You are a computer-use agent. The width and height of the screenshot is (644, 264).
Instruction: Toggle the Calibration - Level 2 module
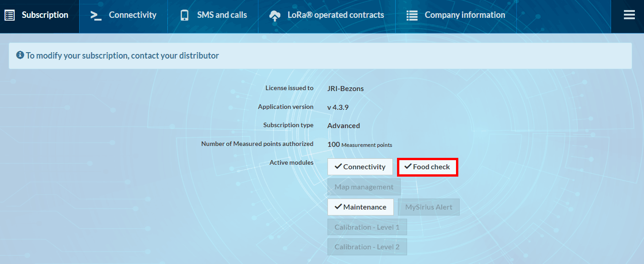click(x=367, y=247)
